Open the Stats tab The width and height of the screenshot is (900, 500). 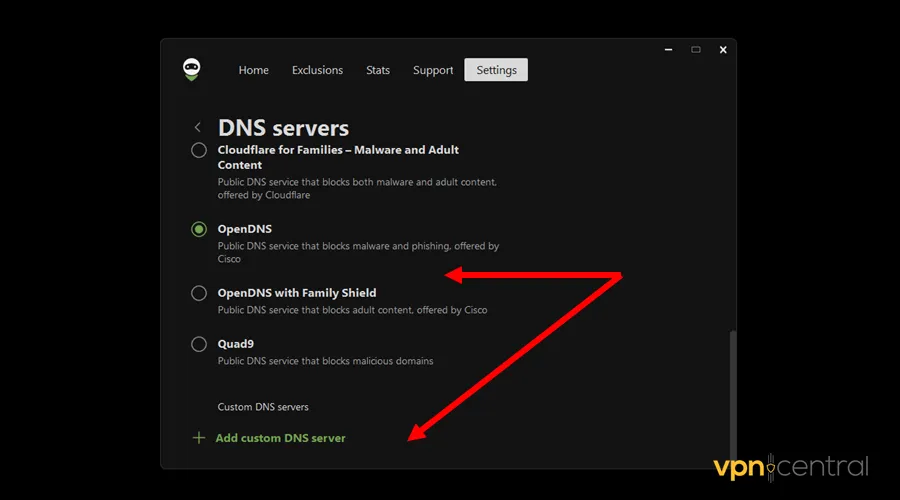point(378,70)
